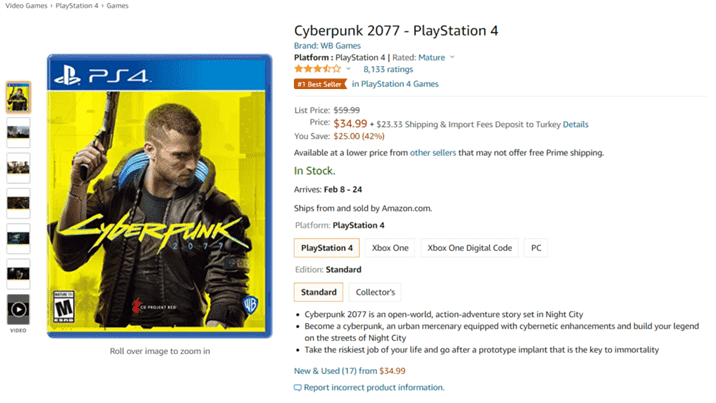Open the second product image thumbnail

coord(18,132)
